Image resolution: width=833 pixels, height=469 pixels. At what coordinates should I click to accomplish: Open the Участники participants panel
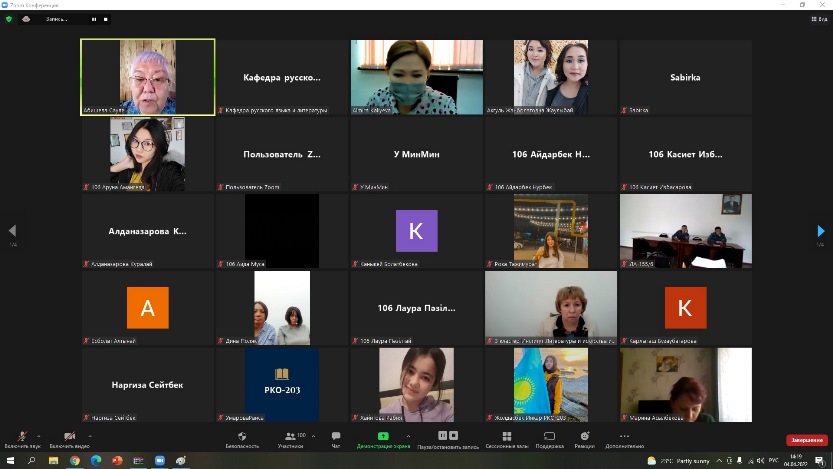(x=290, y=438)
